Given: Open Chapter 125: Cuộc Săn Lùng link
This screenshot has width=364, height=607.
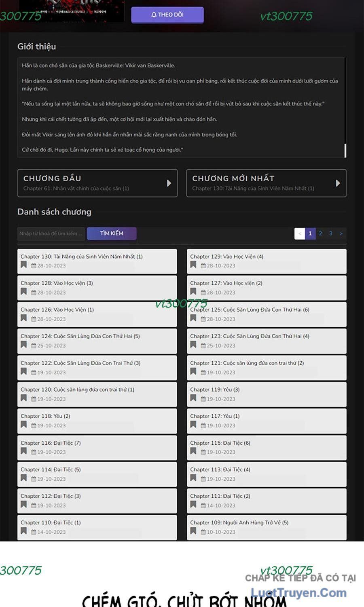Looking at the screenshot, I should [250, 310].
